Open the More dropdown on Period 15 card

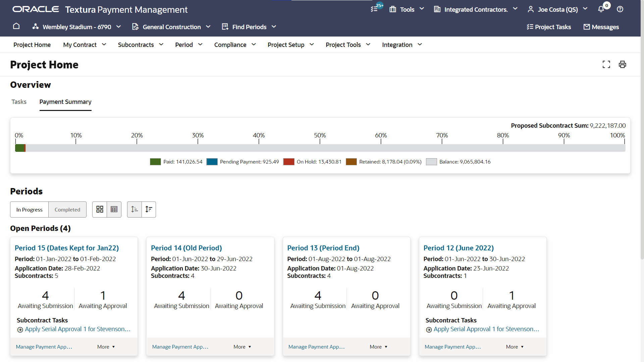point(106,347)
